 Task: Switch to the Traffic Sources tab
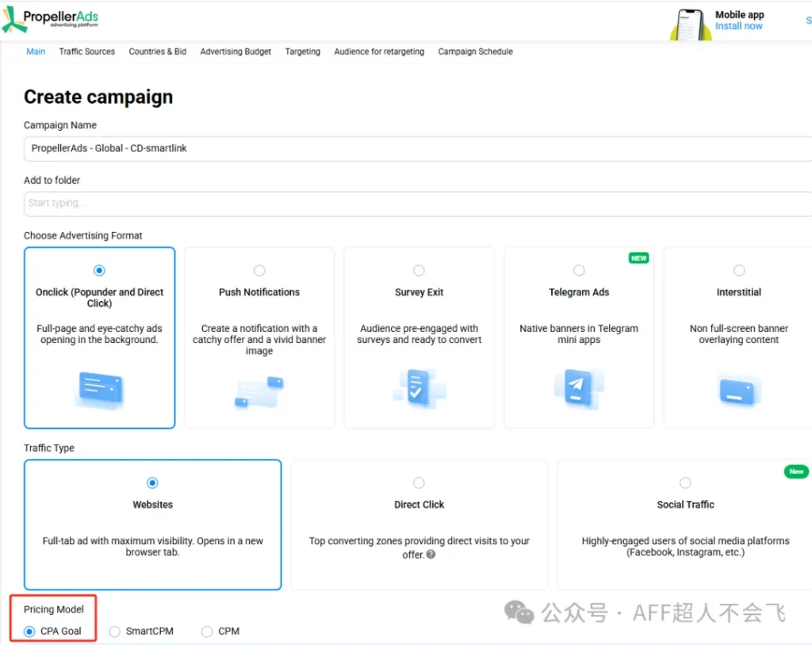pyautogui.click(x=86, y=52)
